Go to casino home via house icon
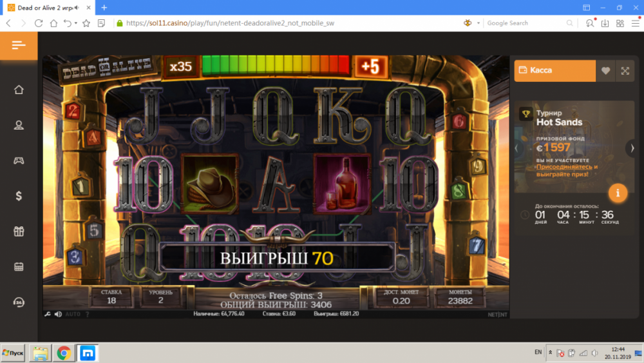Image resolution: width=644 pixels, height=363 pixels. pos(19,90)
